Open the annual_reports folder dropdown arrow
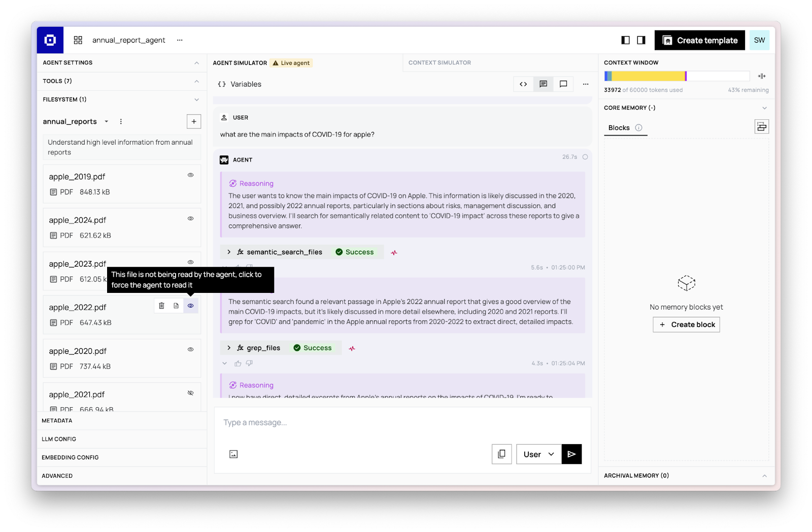The width and height of the screenshot is (812, 532). pos(107,121)
